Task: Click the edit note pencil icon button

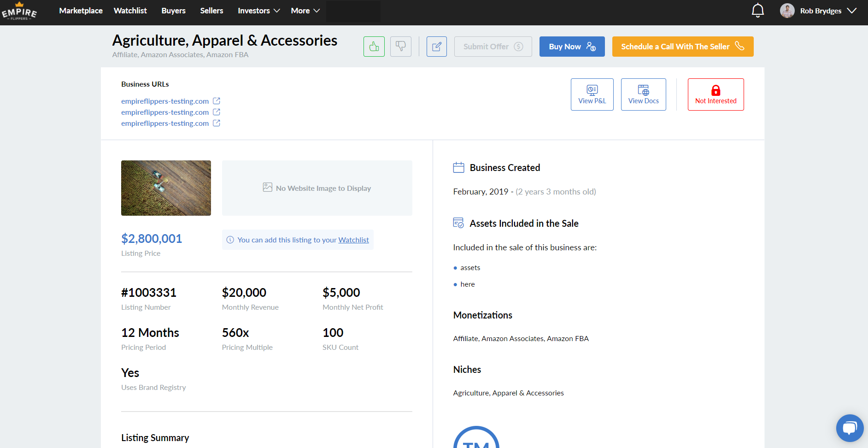Action: (437, 47)
